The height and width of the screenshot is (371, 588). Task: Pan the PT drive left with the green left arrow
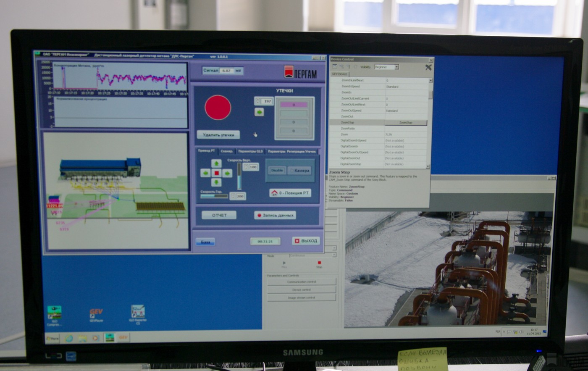pos(206,173)
